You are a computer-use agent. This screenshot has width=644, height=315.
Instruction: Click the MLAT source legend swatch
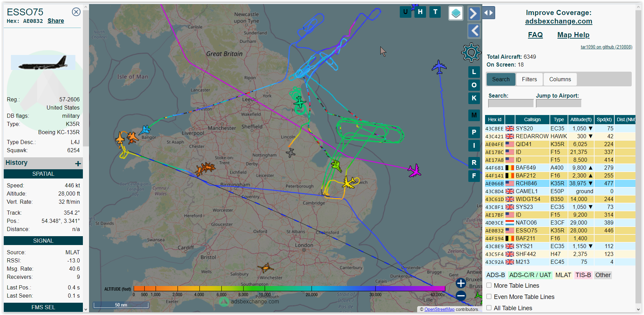563,275
